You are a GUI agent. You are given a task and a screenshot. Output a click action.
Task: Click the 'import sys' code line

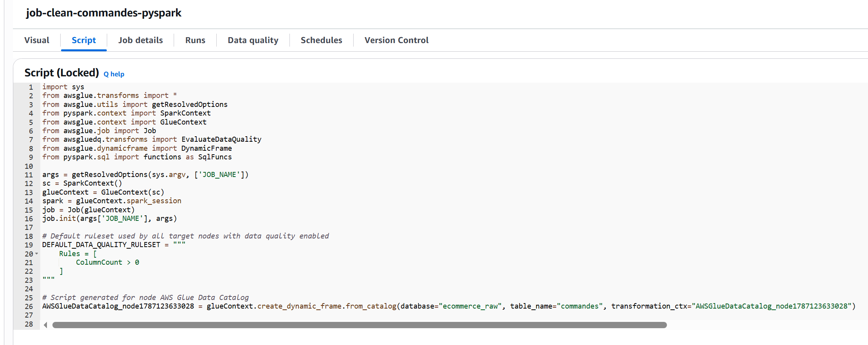click(x=63, y=87)
